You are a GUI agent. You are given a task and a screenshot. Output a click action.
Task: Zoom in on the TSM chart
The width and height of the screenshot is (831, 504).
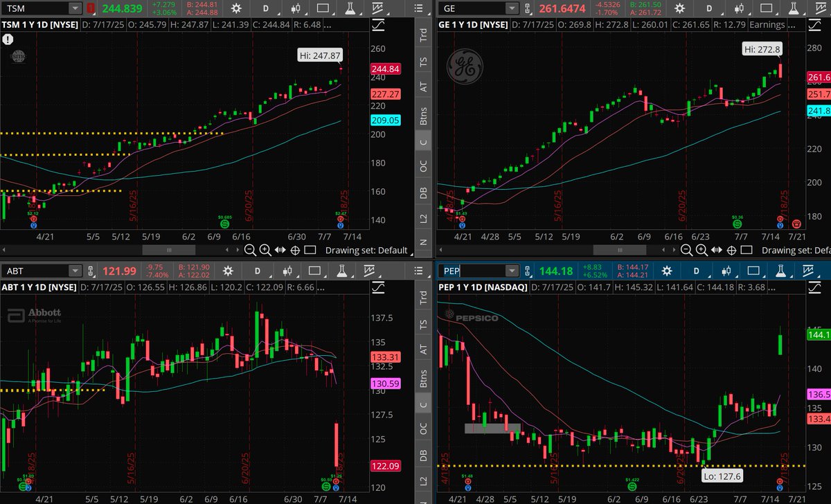click(x=267, y=250)
